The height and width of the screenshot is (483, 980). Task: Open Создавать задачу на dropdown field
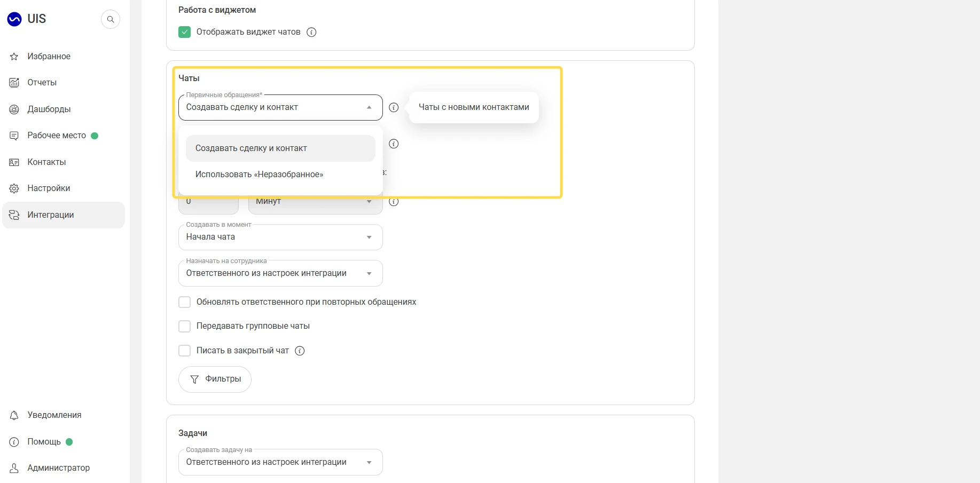[x=280, y=462]
